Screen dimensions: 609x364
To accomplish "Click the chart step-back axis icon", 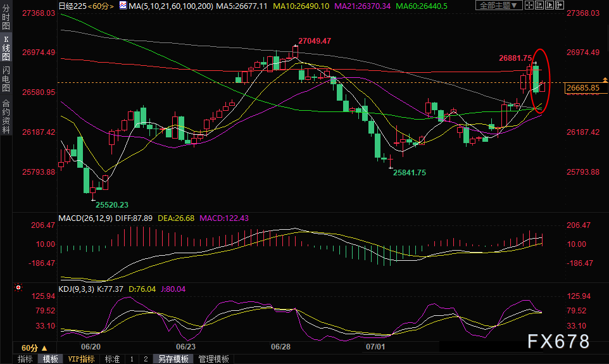I will point(539,5).
